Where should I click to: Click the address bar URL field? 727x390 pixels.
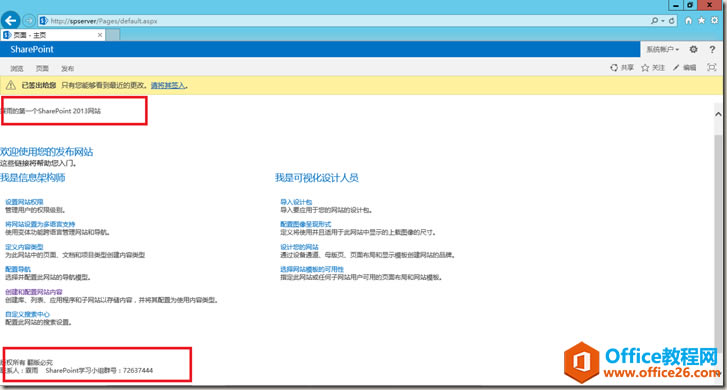click(343, 21)
